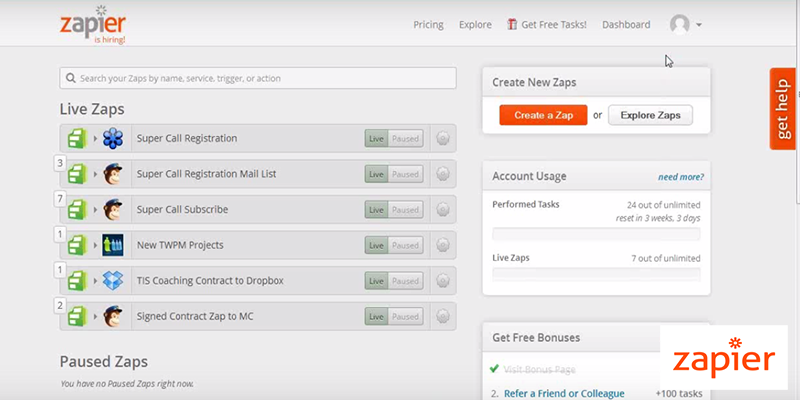Screen dimensions: 800x400
Task: Click into the Search your Zaps field
Action: [258, 78]
